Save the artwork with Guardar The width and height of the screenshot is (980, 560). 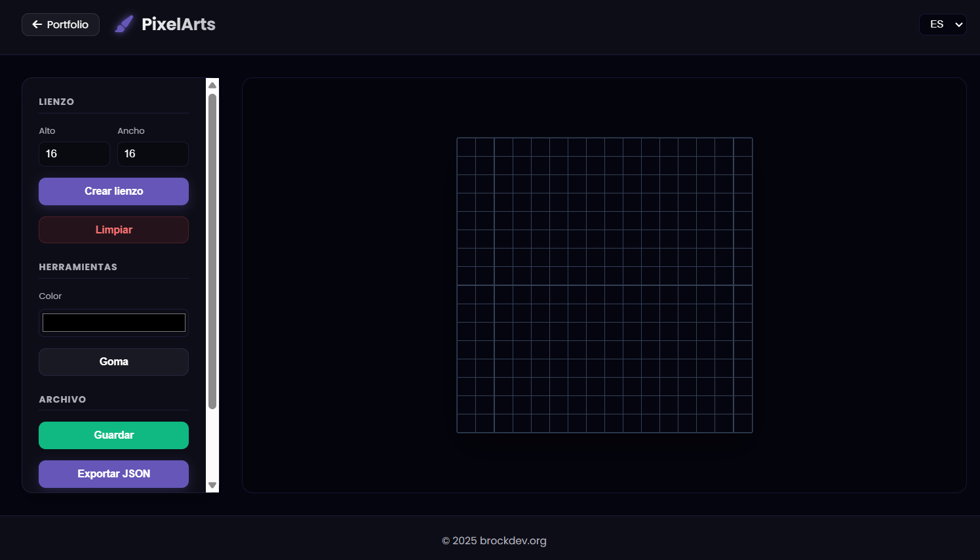coord(113,435)
